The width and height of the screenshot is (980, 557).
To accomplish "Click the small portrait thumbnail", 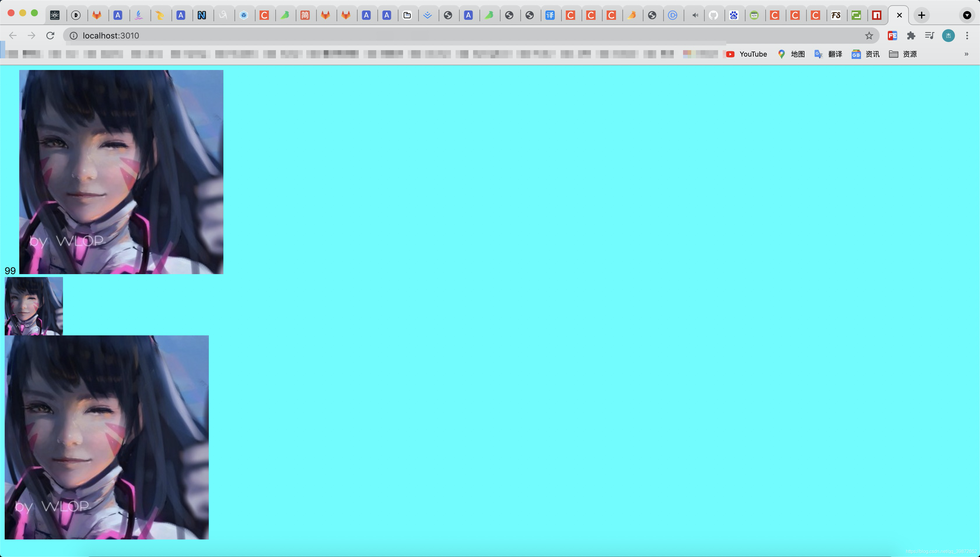I will 34,306.
